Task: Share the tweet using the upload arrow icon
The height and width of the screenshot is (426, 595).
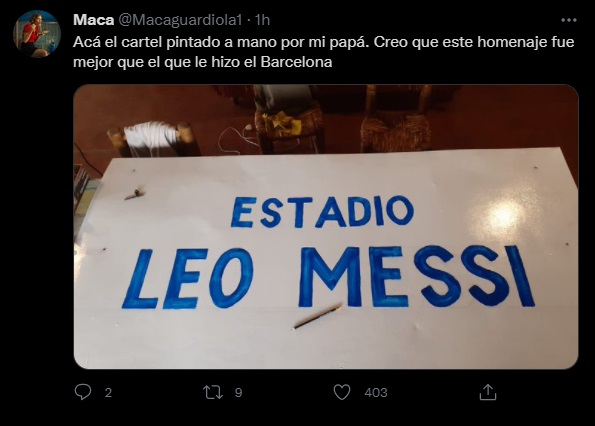Action: (x=488, y=392)
